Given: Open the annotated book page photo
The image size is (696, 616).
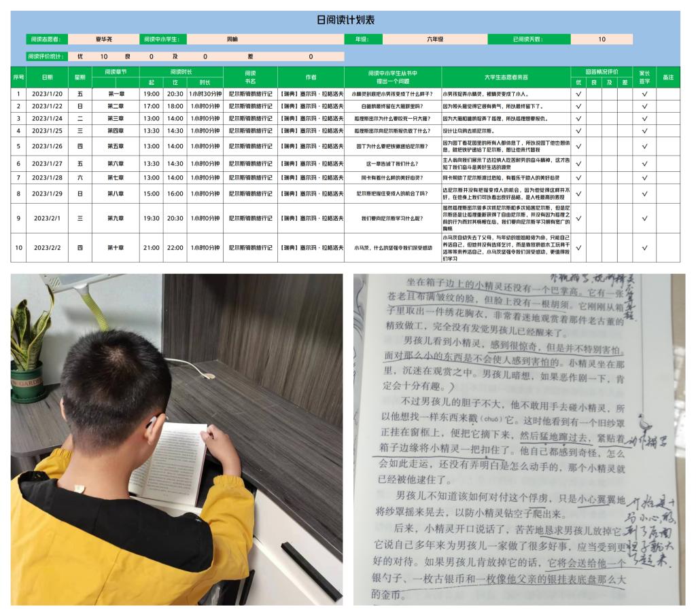Looking at the screenshot, I should point(519,439).
